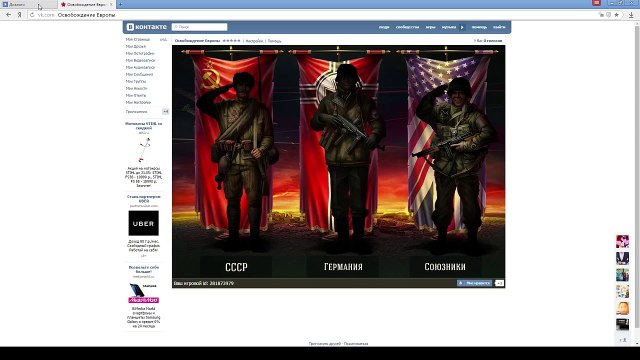Open downloads via download arrow icon
The image size is (640, 360).
coord(631,15)
